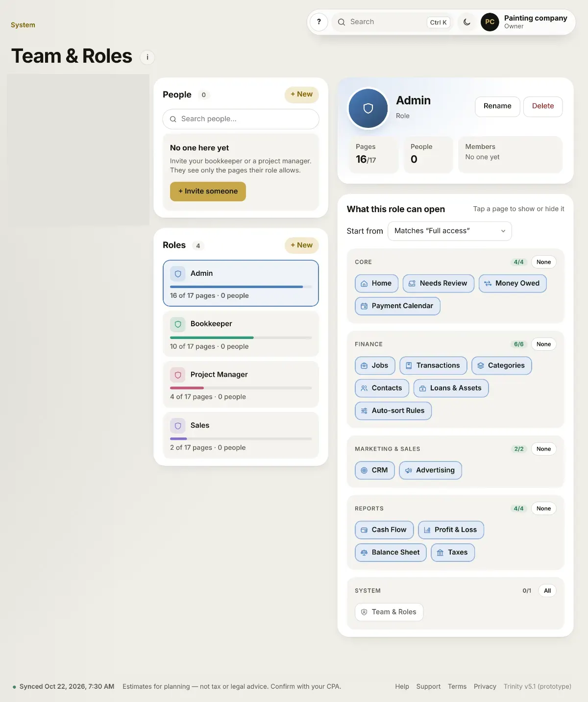Open the Start from dropdown

tap(449, 231)
